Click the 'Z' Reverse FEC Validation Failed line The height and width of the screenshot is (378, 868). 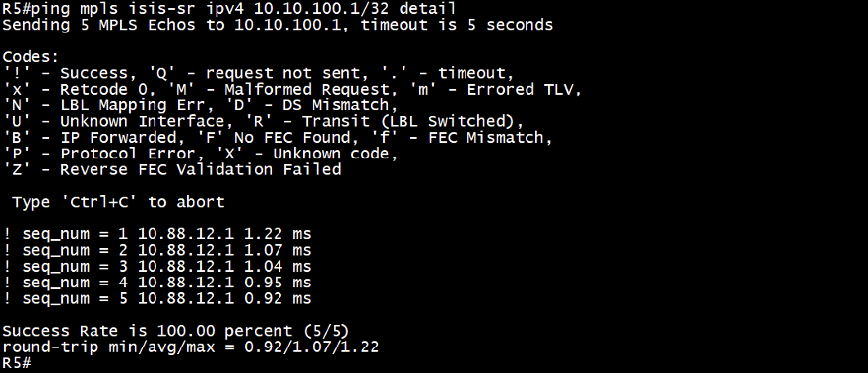point(171,169)
